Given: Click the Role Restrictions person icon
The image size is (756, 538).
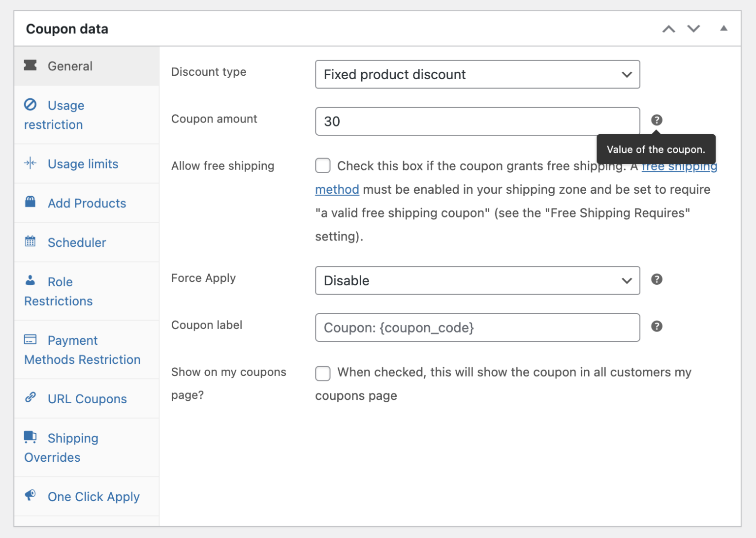Looking at the screenshot, I should 31,281.
